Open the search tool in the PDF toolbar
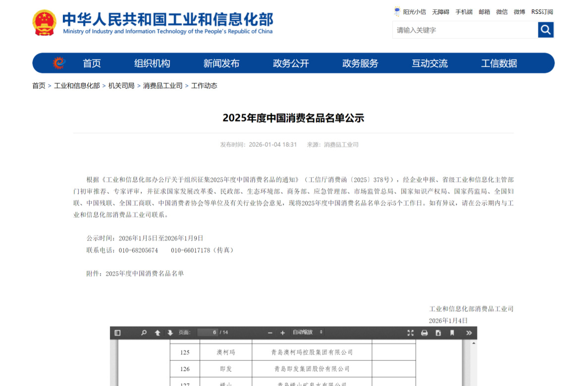 143,333
